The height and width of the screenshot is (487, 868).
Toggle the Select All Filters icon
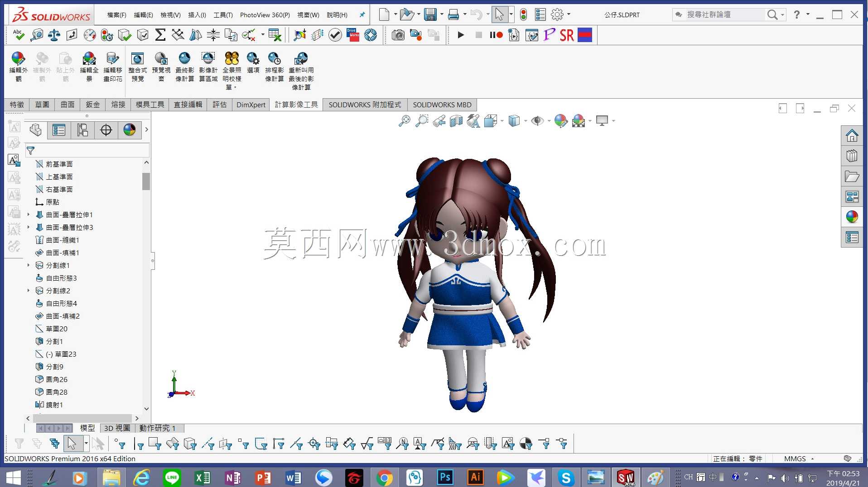[54, 444]
